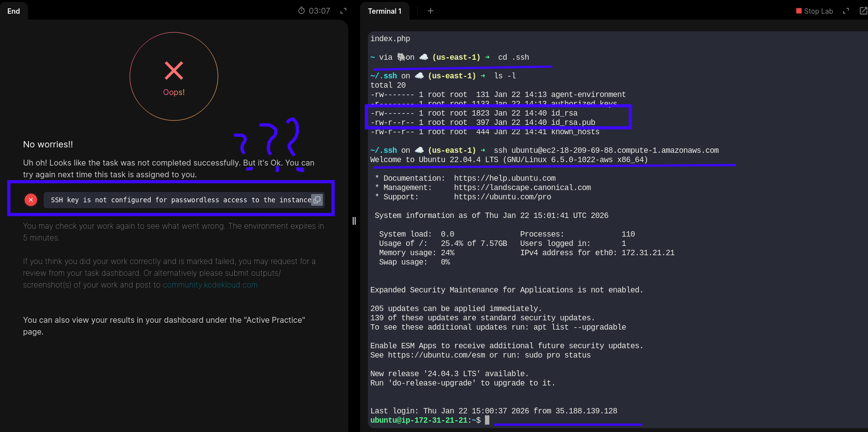Stop the lab using Stop Lab

pyautogui.click(x=814, y=11)
